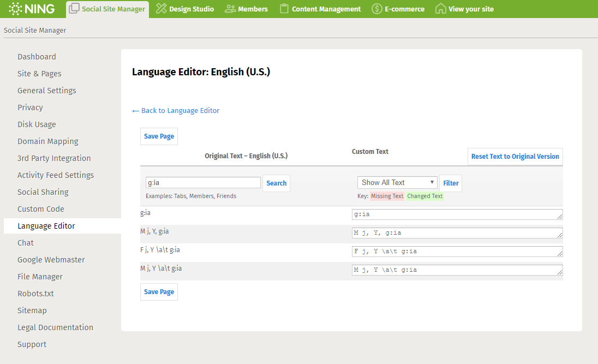This screenshot has width=598, height=364.
Task: Click the Changed Text key label
Action: coord(425,196)
